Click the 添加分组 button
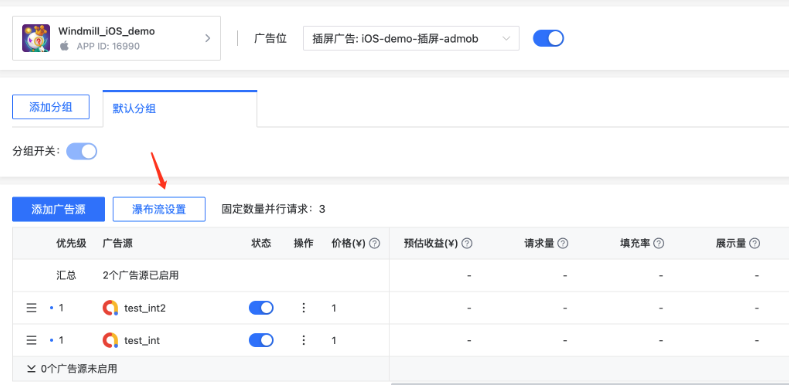 [51, 107]
